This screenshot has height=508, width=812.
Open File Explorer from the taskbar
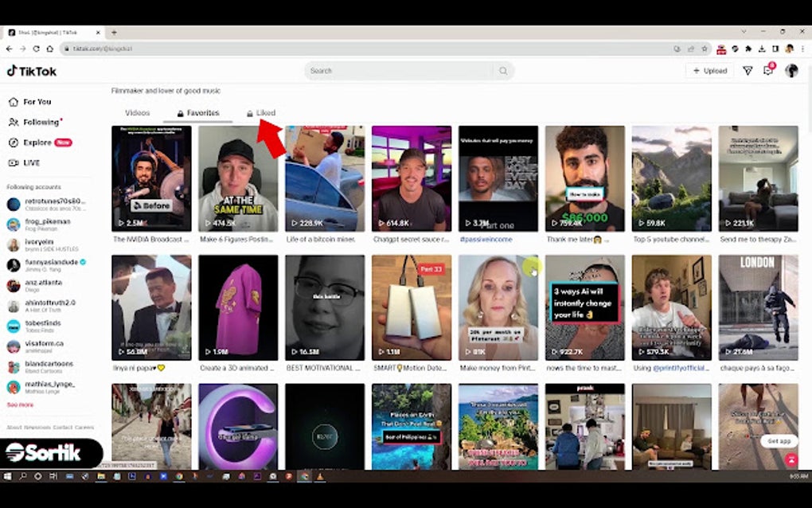pos(101,476)
